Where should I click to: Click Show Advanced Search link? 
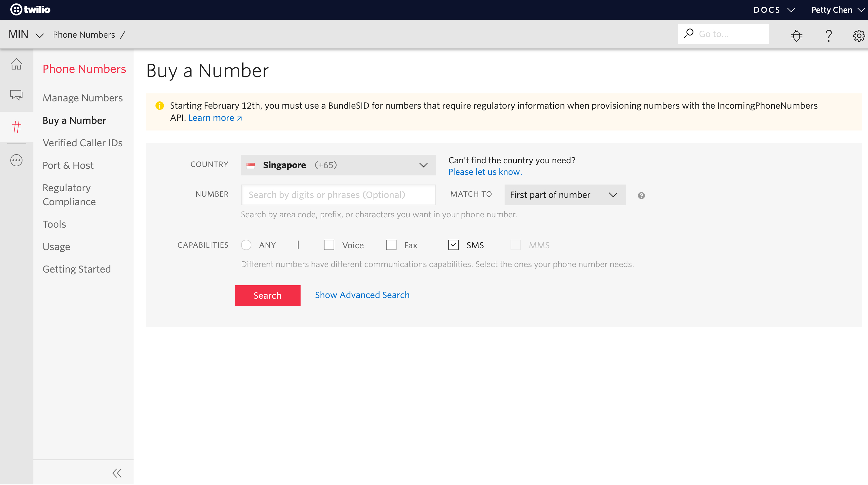click(x=362, y=295)
